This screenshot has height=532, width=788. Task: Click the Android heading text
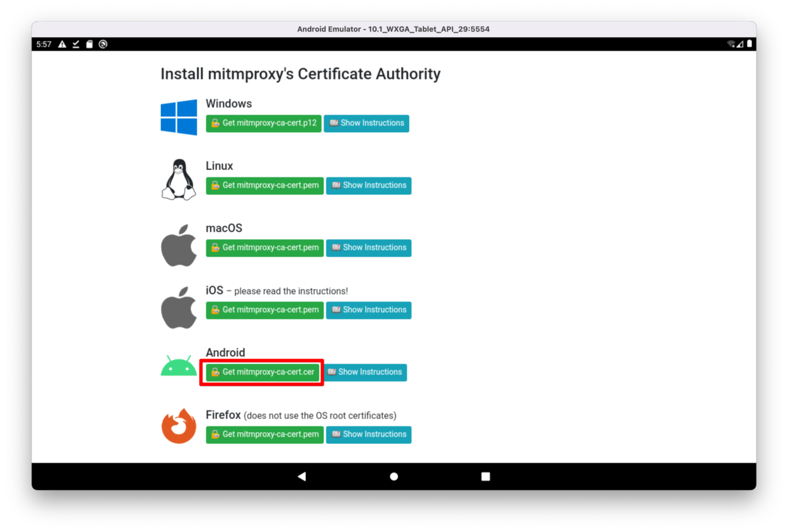tap(225, 353)
